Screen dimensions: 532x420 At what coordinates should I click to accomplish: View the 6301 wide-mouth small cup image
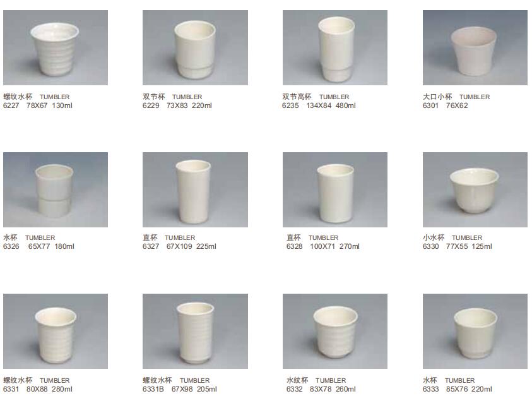tap(475, 47)
